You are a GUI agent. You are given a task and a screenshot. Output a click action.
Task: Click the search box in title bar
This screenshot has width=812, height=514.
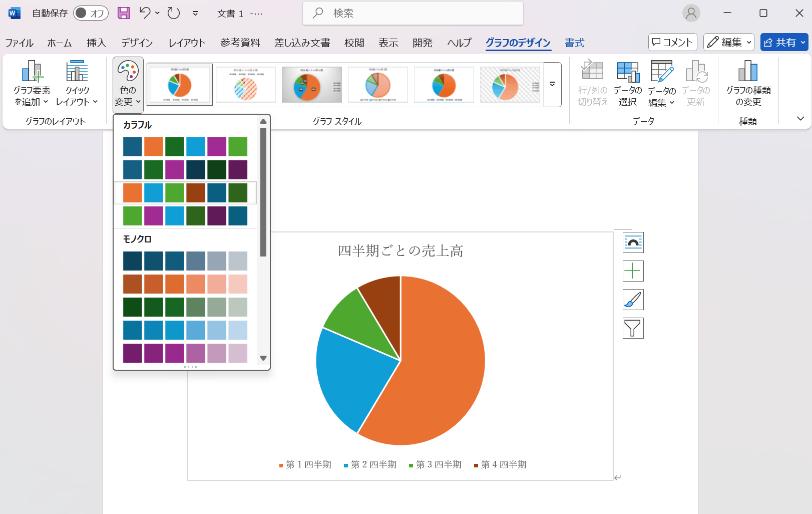click(x=413, y=14)
